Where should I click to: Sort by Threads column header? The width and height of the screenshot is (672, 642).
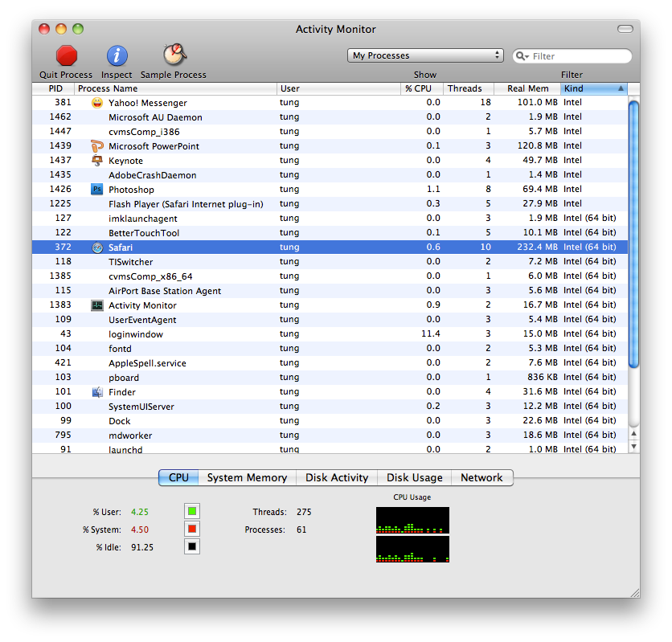[x=469, y=88]
